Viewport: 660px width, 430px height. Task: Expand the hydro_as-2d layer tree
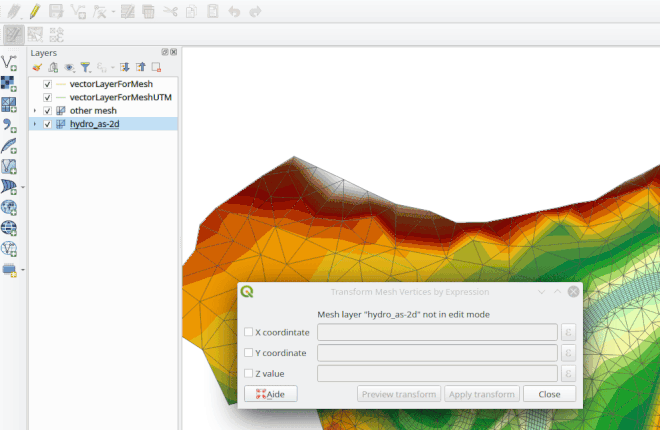point(35,124)
